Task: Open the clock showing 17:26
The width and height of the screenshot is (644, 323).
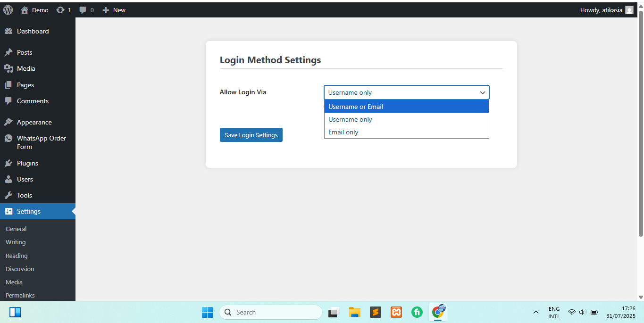Action: [x=621, y=312]
